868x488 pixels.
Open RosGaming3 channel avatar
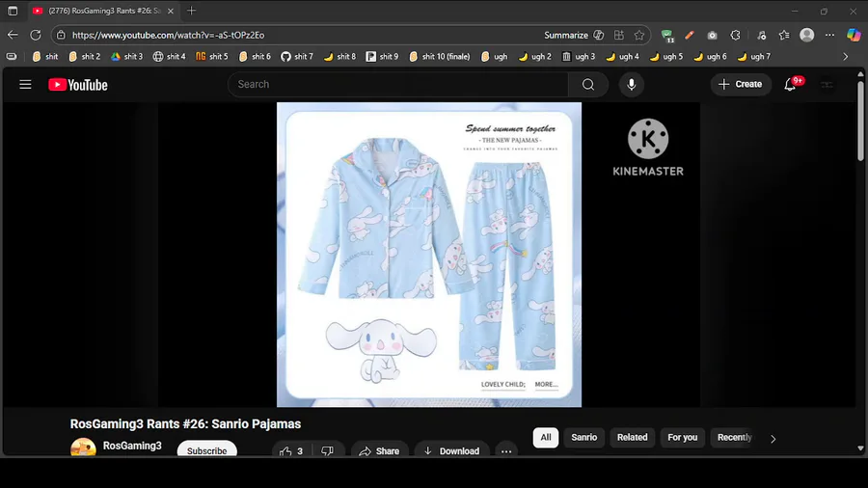pyautogui.click(x=83, y=447)
